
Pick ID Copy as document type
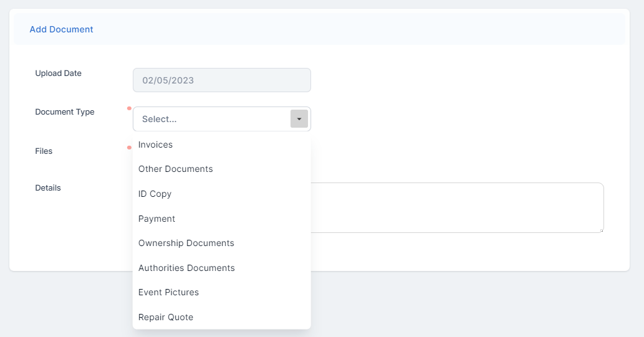[155, 194]
